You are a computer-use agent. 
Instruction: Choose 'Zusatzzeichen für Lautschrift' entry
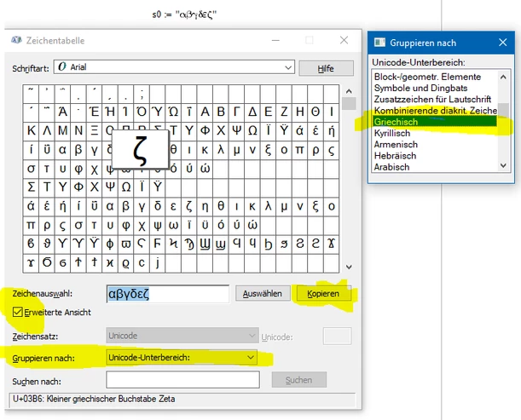click(x=435, y=100)
